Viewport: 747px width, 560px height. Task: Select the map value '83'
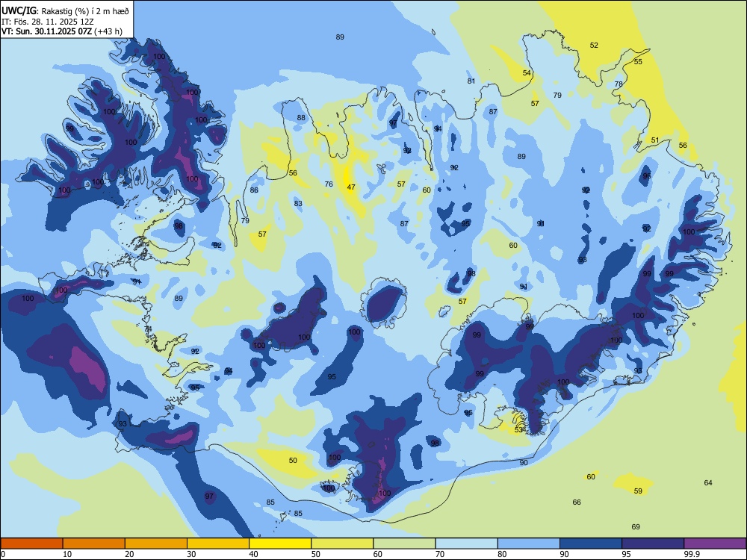[298, 203]
